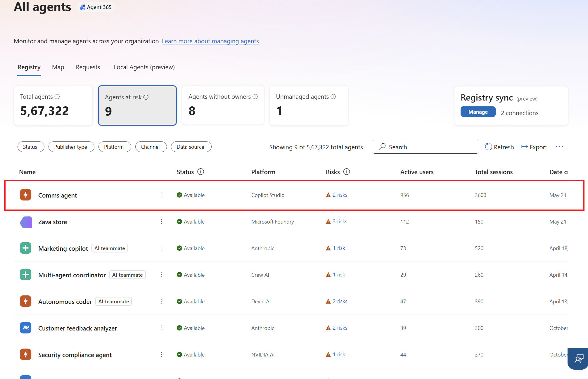Image resolution: width=588 pixels, height=379 pixels.
Task: Open the toolbar more options ellipsis
Action: pos(559,147)
